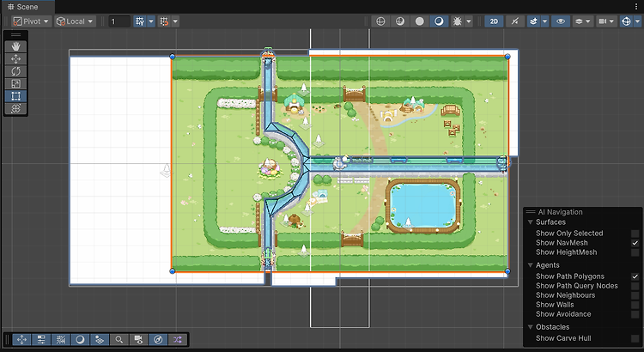Open gizmos dropdown arrow
The height and width of the screenshot is (352, 644).
[637, 21]
